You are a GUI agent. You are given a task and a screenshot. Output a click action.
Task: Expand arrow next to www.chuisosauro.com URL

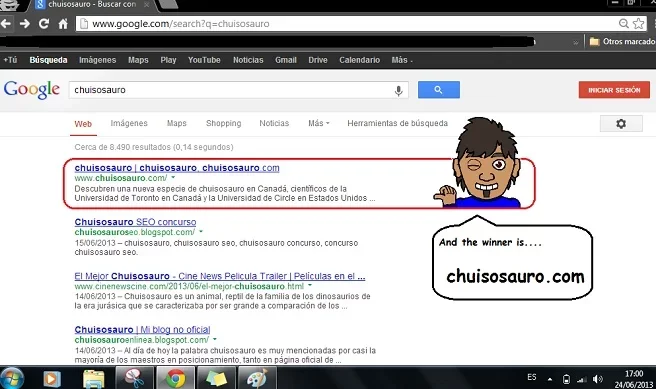173,177
